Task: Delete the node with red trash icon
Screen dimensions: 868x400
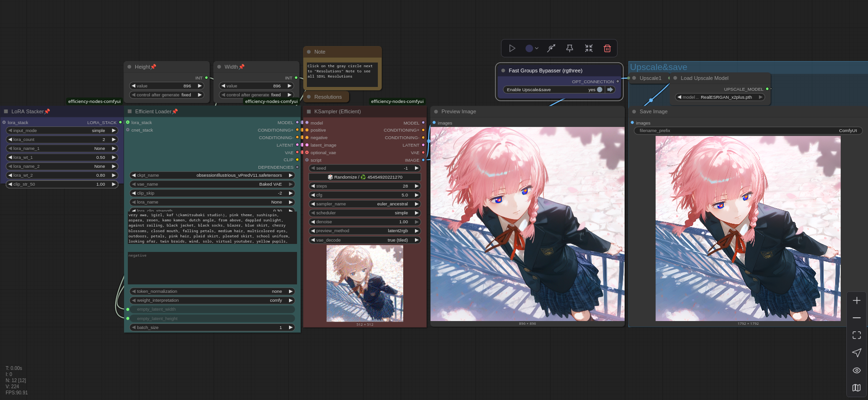Action: pyautogui.click(x=607, y=48)
